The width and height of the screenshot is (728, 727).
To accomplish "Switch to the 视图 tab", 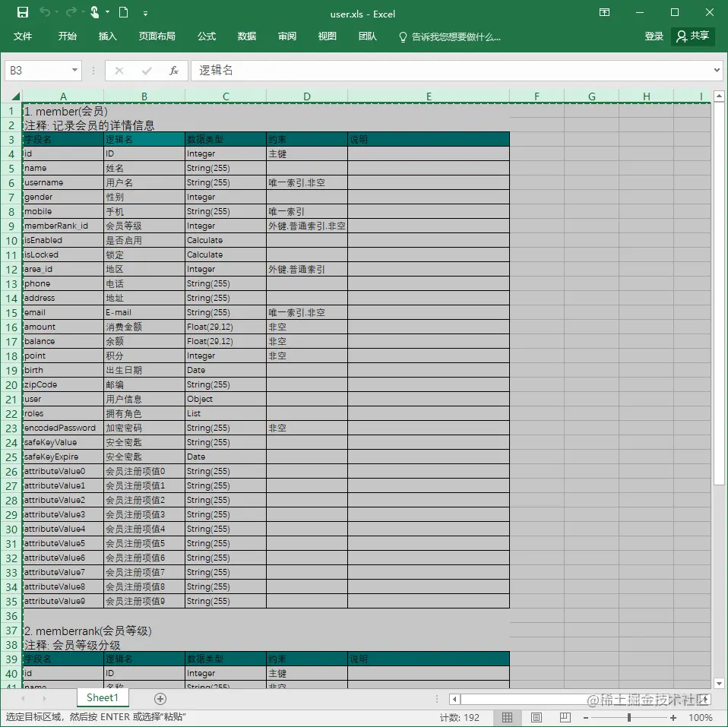I will click(x=327, y=36).
